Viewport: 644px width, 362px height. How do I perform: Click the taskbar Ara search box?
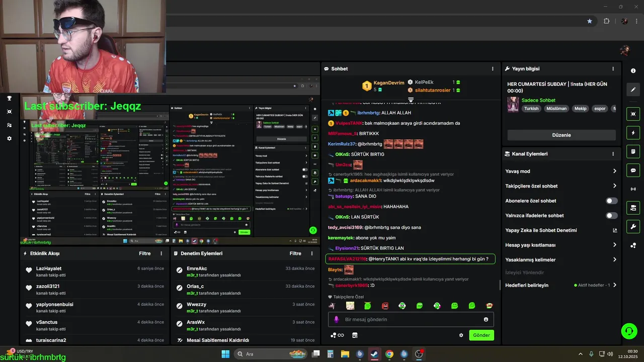tap(271, 354)
